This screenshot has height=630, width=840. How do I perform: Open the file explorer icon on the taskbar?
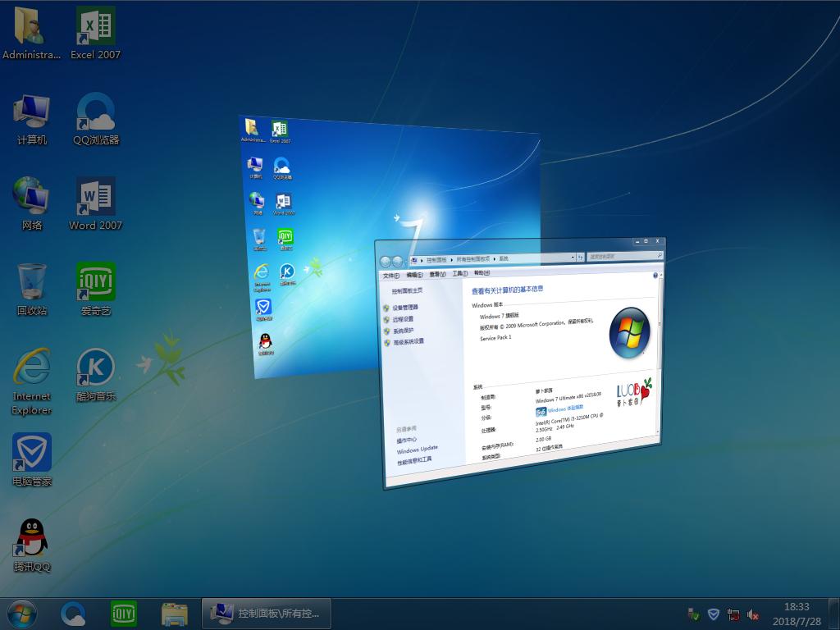[x=174, y=613]
